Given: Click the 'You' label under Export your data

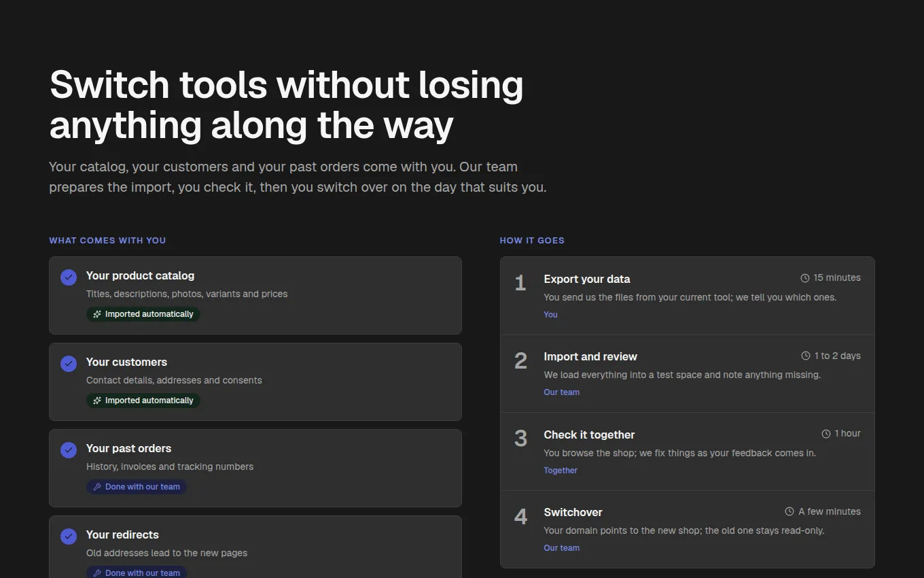Looking at the screenshot, I should point(550,314).
